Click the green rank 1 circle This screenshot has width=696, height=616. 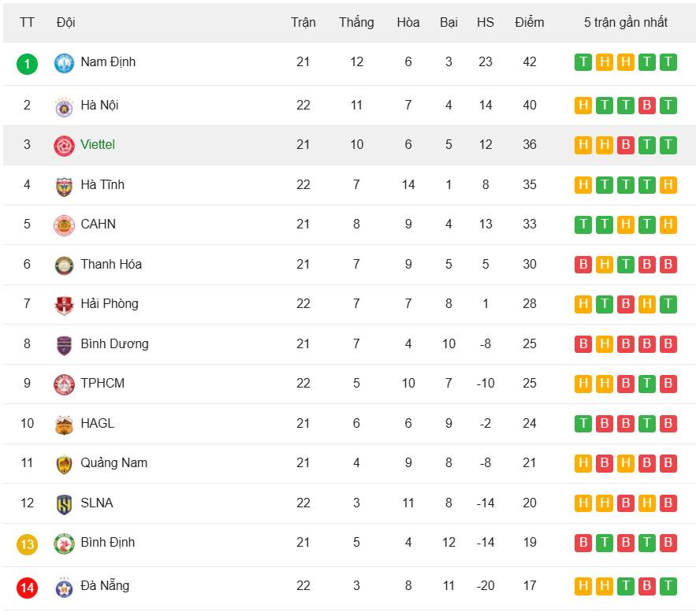(x=27, y=64)
